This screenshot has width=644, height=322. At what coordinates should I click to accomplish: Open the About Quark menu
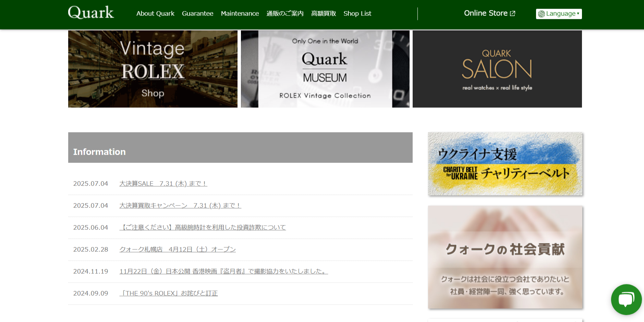tap(155, 13)
